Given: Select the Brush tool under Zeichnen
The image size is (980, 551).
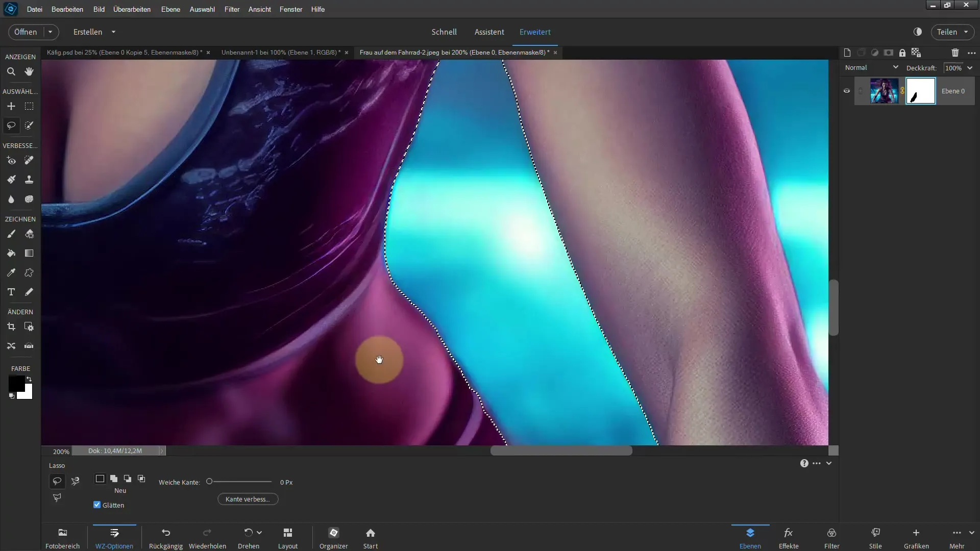Looking at the screenshot, I should [11, 234].
